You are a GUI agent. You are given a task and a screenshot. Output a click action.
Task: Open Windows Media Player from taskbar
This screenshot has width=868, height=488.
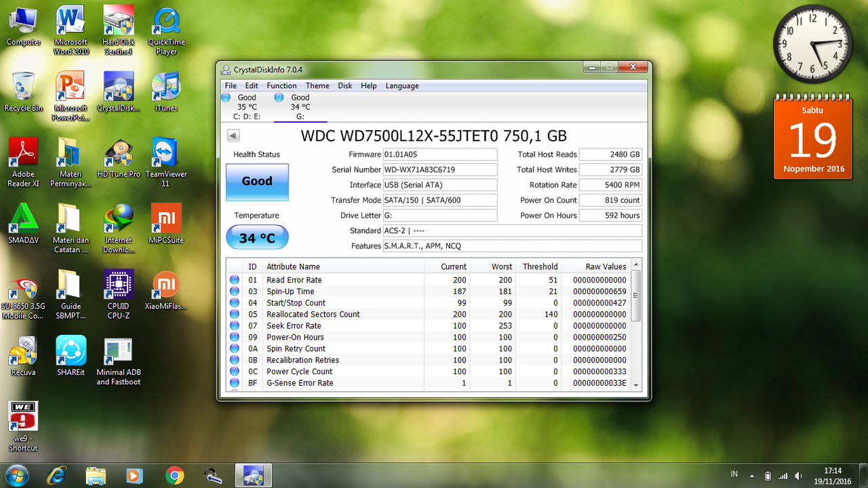(x=135, y=476)
